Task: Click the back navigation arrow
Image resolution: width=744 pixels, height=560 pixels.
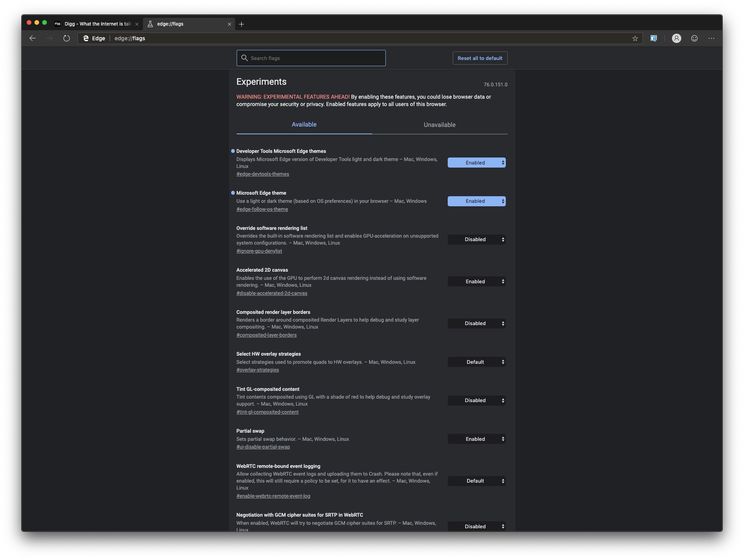Action: pyautogui.click(x=33, y=38)
